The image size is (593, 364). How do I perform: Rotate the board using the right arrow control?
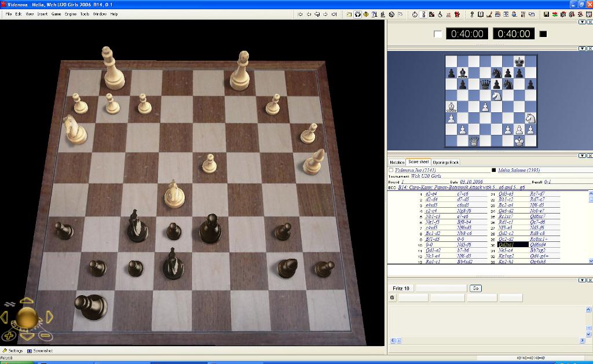pos(49,317)
